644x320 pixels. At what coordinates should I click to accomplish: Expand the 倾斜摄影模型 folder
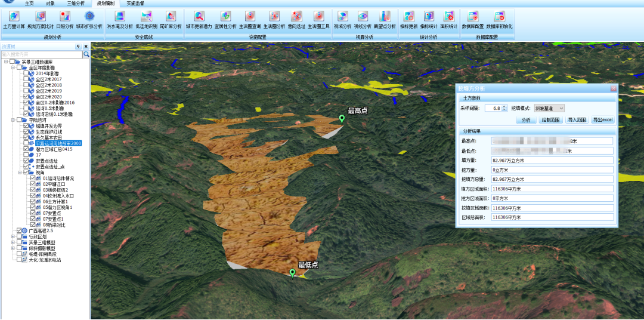[13, 248]
